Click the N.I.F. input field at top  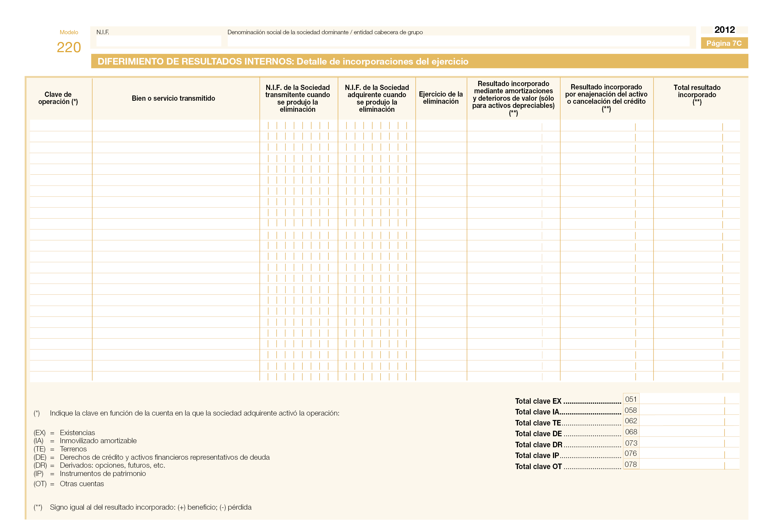point(158,41)
